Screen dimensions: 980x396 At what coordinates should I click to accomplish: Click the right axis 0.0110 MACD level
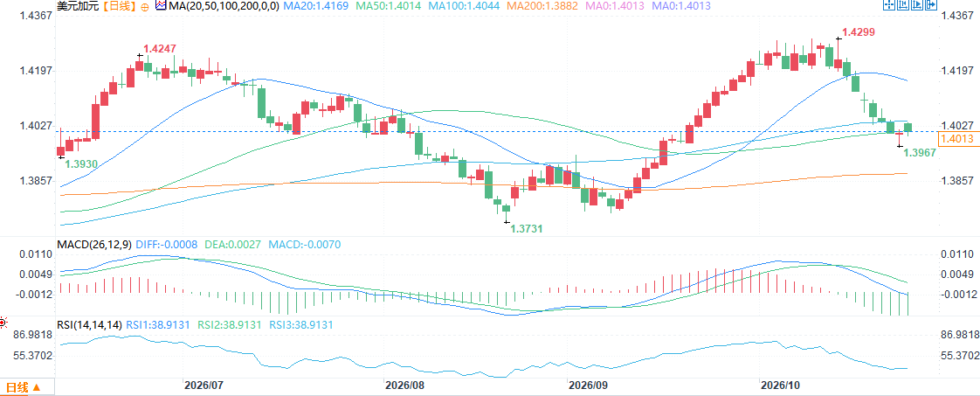click(x=957, y=254)
